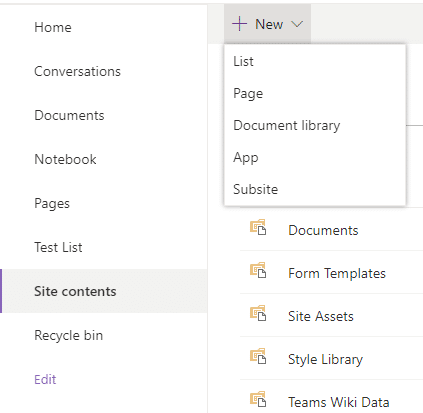The image size is (423, 413).
Task: Click the library icon beside Teams Wiki Data
Action: [258, 399]
